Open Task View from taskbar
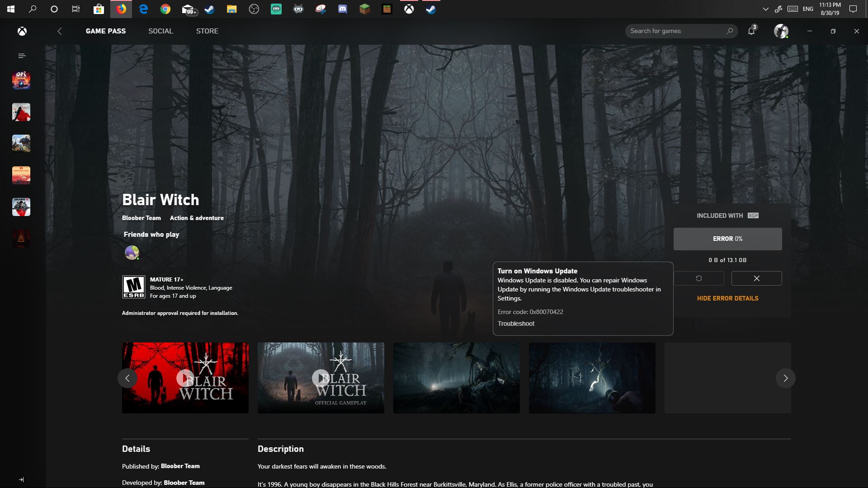Screen dimensions: 868x488 (x=76, y=9)
